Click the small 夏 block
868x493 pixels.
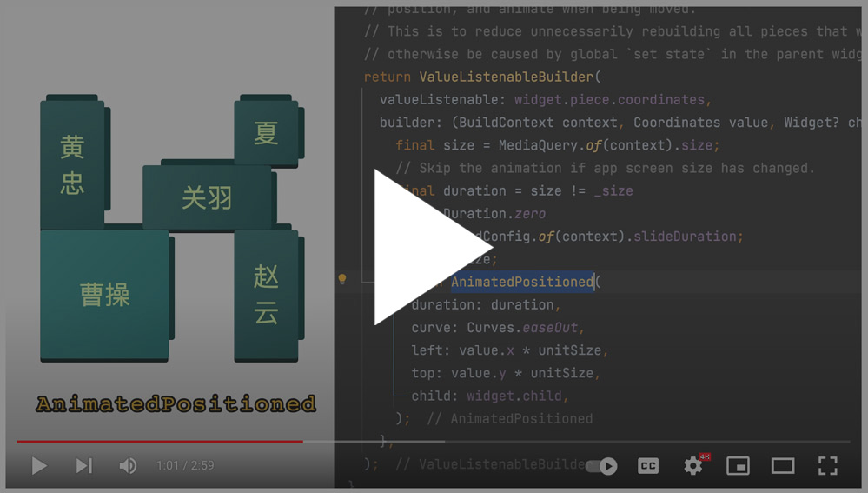[x=266, y=133]
